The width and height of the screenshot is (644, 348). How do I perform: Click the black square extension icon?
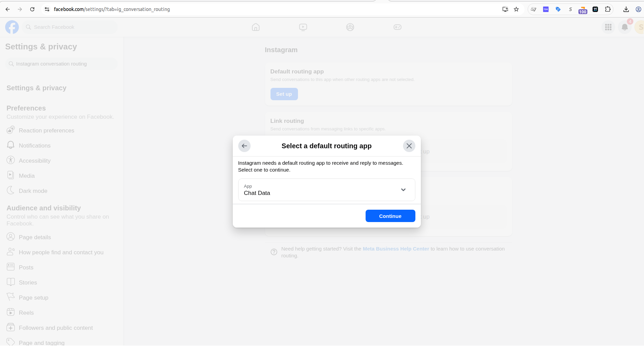[595, 9]
